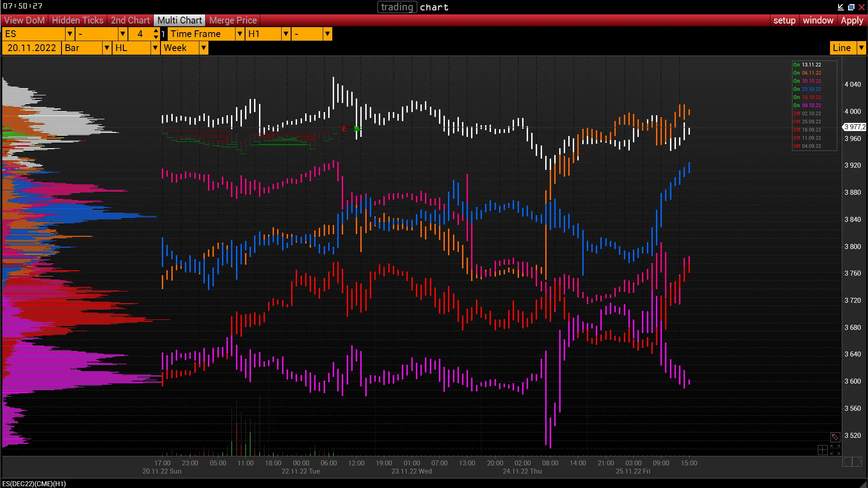Image resolution: width=868 pixels, height=488 pixels.
Task: Enable the 04.09.22 week series
Action: 807,146
